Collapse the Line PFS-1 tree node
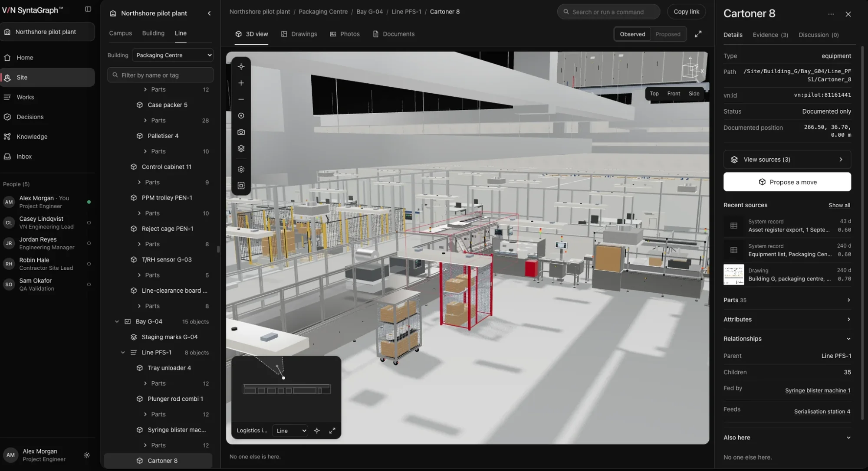The image size is (868, 471). pos(123,353)
